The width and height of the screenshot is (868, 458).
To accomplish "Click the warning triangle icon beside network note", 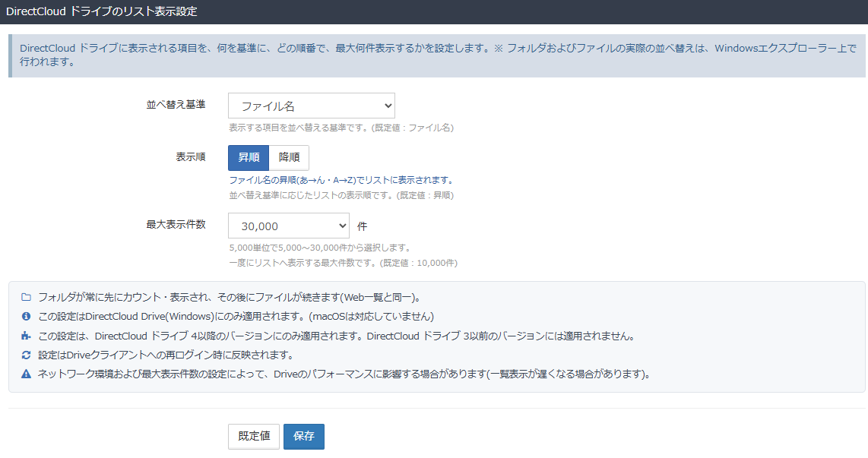I will 26,374.
